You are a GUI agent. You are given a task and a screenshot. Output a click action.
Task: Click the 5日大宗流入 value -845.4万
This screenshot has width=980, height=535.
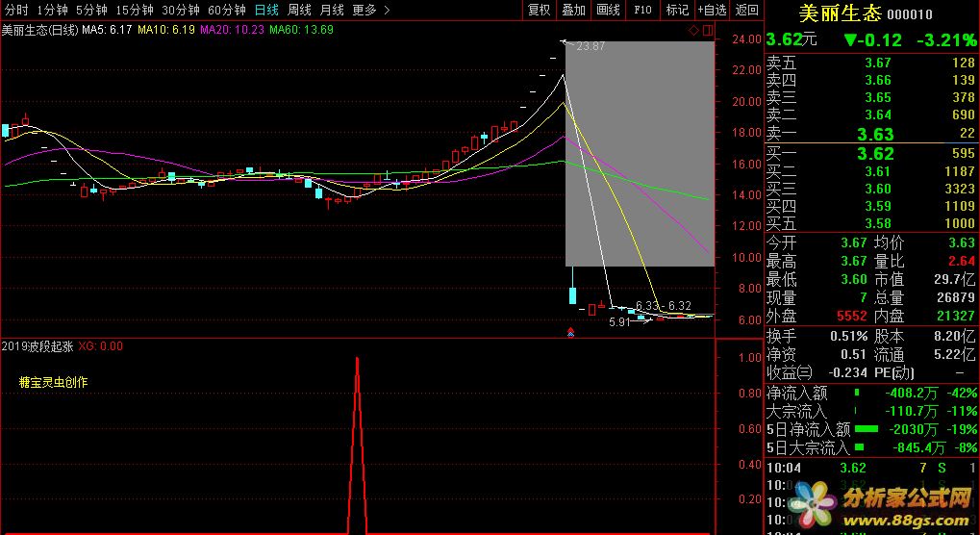[x=918, y=447]
